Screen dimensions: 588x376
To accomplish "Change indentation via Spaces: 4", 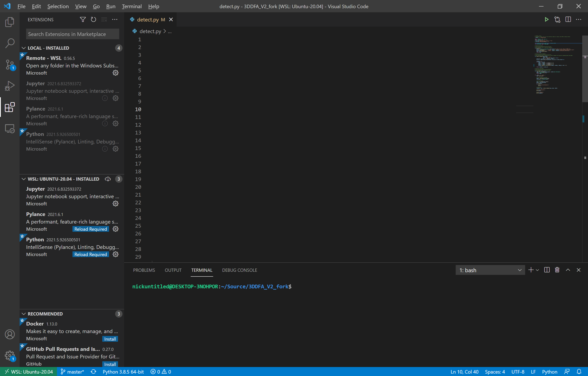I will point(495,372).
